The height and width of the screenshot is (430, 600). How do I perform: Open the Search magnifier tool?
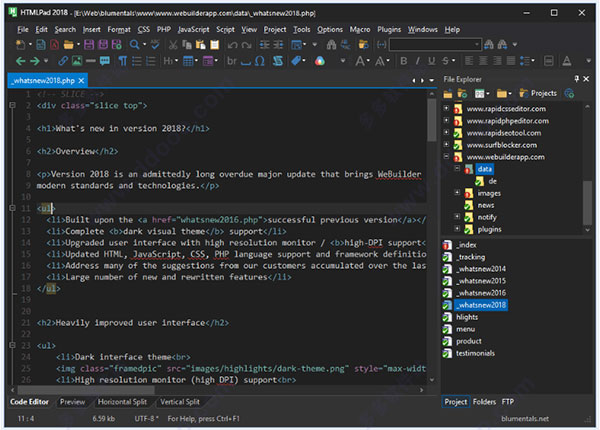(x=134, y=45)
